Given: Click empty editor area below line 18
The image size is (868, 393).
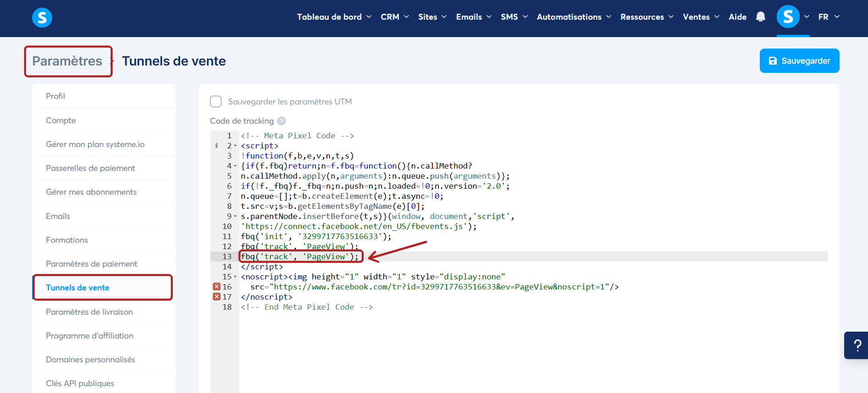Looking at the screenshot, I should point(533,352).
